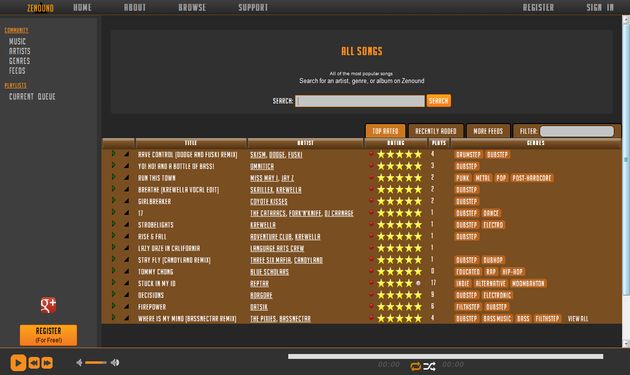Play Strobelights via its green arrow icon
The width and height of the screenshot is (630, 375).
coord(113,224)
